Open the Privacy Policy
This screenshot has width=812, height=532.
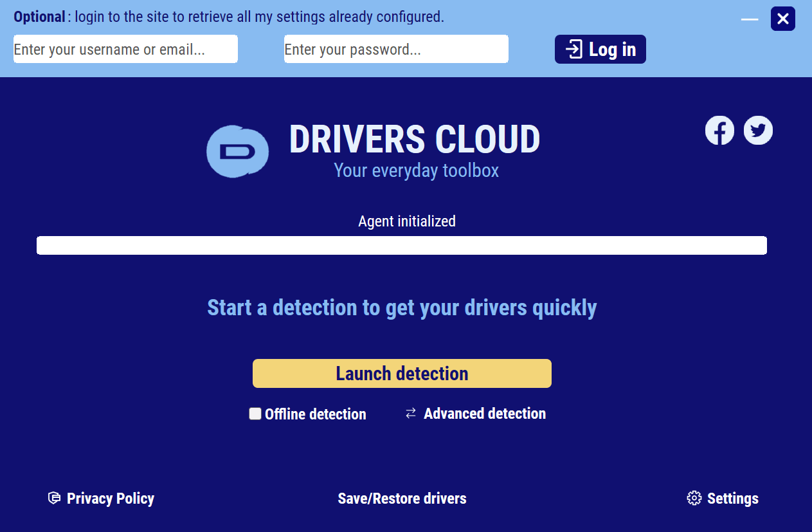click(111, 498)
